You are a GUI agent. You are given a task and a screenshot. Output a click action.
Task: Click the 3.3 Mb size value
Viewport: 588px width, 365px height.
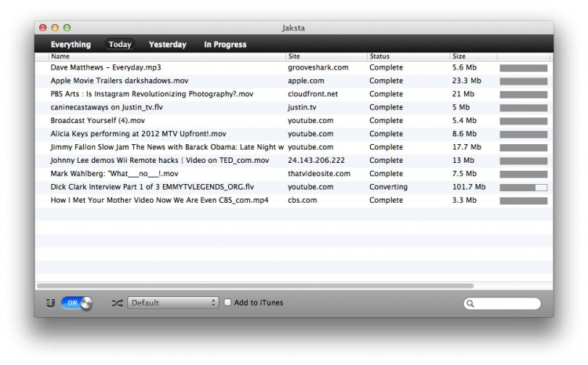(x=464, y=200)
